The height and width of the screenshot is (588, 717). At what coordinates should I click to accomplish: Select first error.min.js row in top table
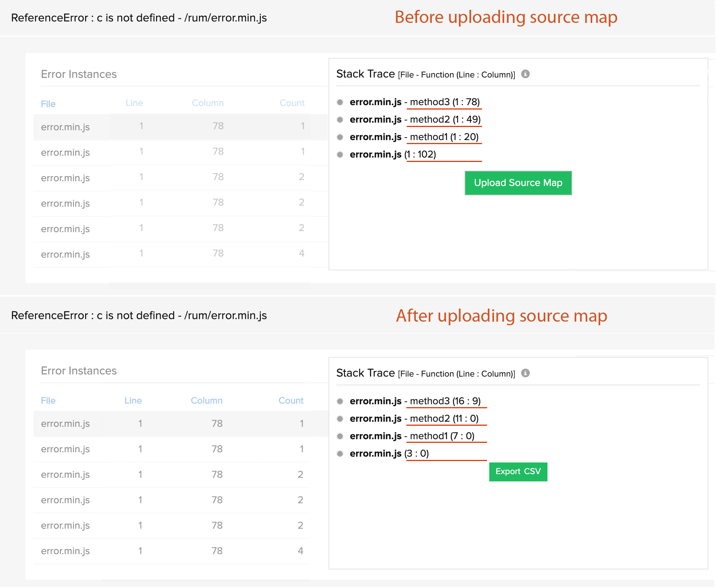click(x=65, y=127)
